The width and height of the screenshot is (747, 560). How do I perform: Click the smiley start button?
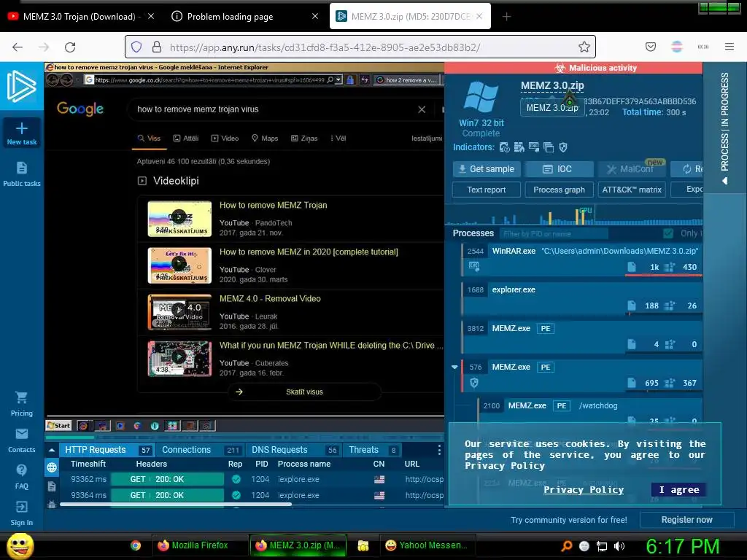pyautogui.click(x=20, y=545)
